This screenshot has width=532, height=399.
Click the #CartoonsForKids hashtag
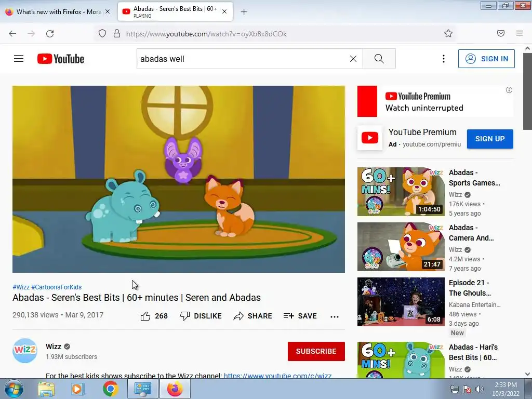[56, 287]
